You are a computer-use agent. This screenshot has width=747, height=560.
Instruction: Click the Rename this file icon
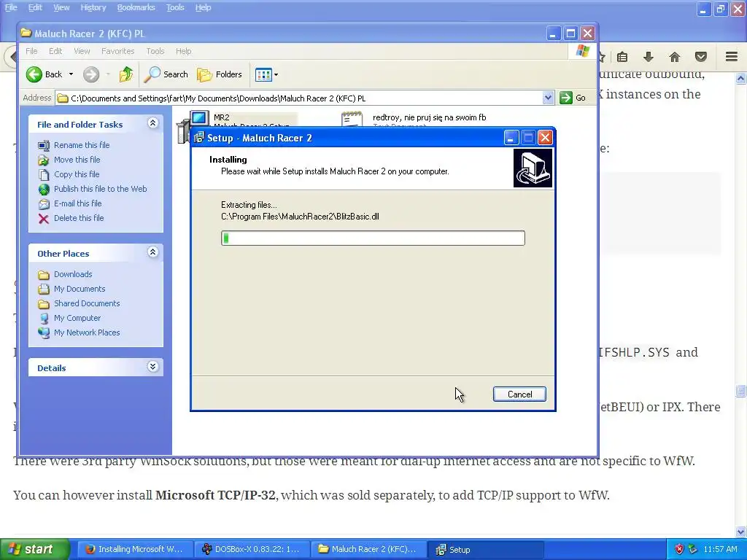tap(44, 145)
